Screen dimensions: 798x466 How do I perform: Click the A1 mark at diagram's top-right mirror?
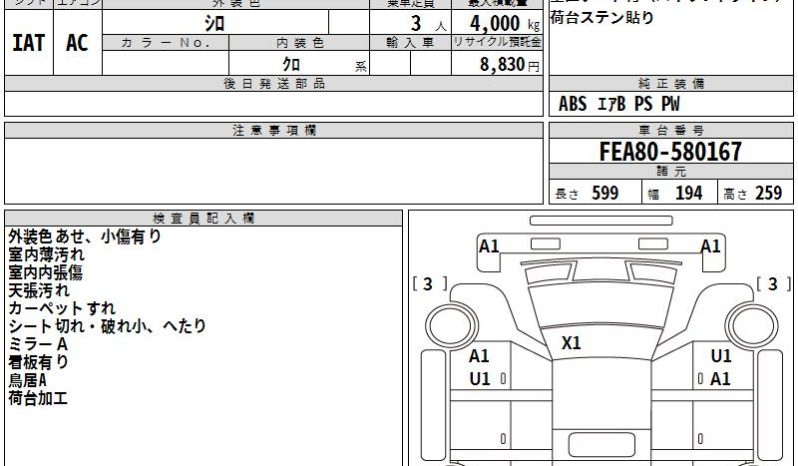pos(710,247)
